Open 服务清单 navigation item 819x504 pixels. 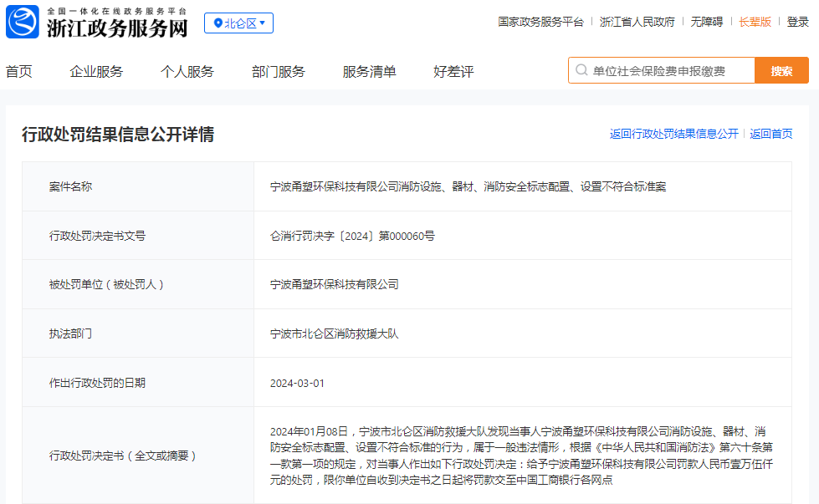(x=369, y=72)
